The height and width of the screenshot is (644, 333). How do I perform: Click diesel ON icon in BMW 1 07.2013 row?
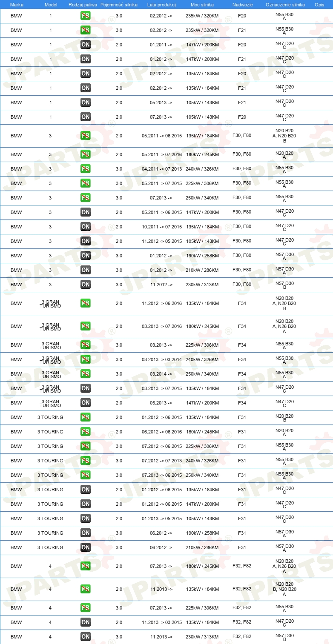(86, 117)
